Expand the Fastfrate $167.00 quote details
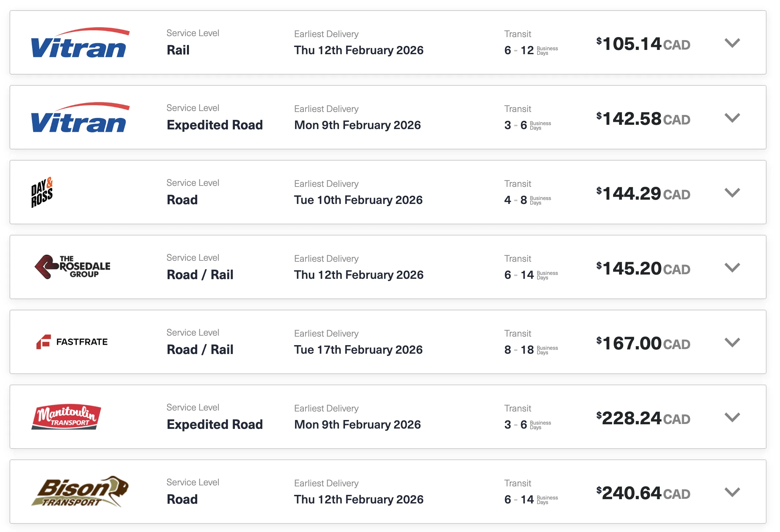 (732, 342)
